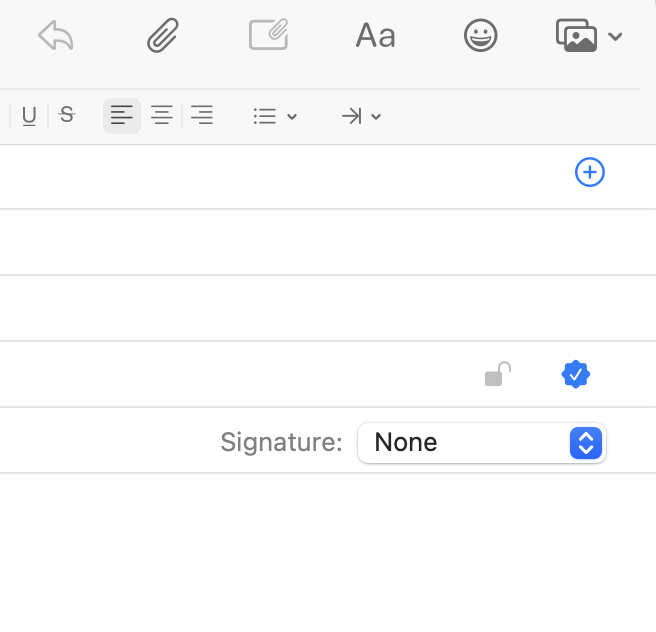This screenshot has height=632, width=656.
Task: Align text to the right
Action: tap(202, 115)
